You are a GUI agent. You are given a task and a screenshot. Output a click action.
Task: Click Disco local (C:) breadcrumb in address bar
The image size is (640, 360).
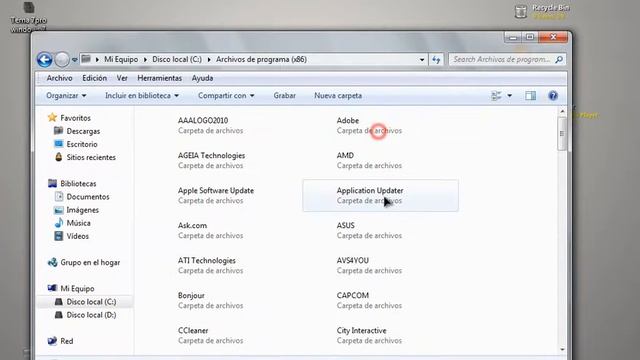(x=177, y=60)
